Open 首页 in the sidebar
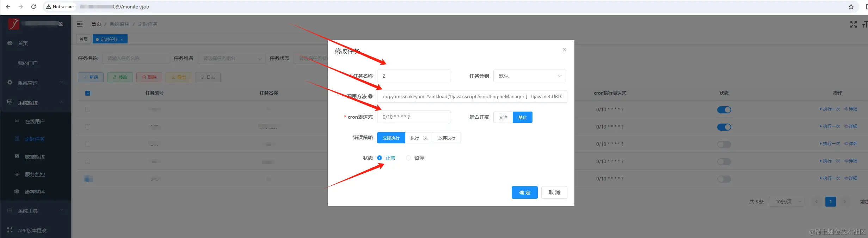The width and height of the screenshot is (868, 238). pyautogui.click(x=23, y=43)
